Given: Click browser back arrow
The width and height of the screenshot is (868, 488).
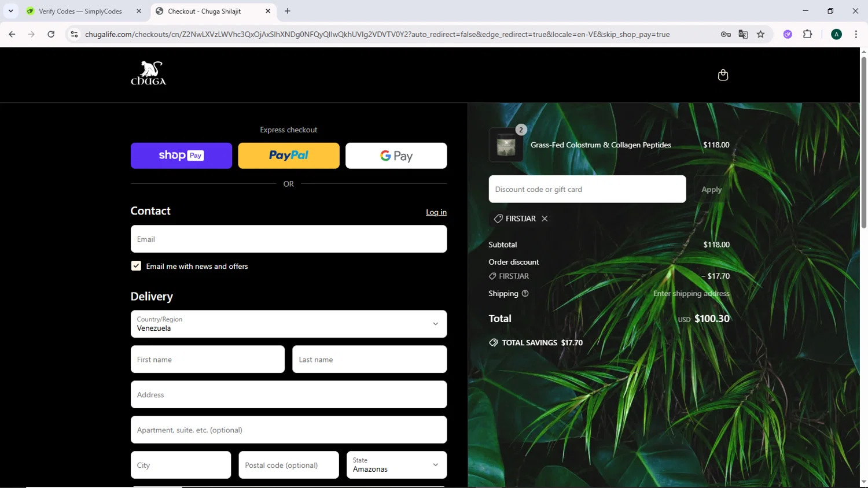Looking at the screenshot, I should coord(12,34).
